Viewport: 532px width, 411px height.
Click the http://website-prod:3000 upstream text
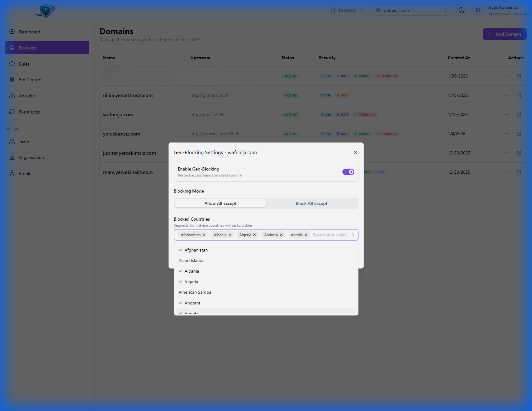tap(215, 134)
